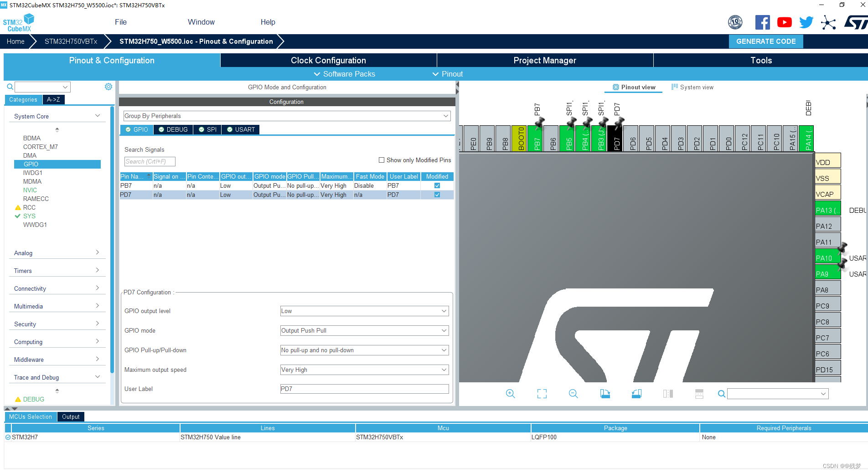Toggle Modified checkbox for PD7 row

point(437,195)
